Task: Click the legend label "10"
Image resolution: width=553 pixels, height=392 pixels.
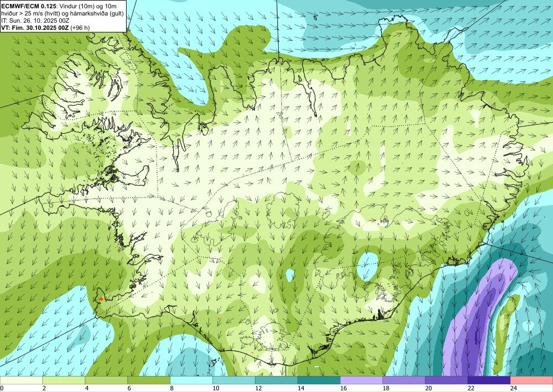Action: pyautogui.click(x=216, y=389)
